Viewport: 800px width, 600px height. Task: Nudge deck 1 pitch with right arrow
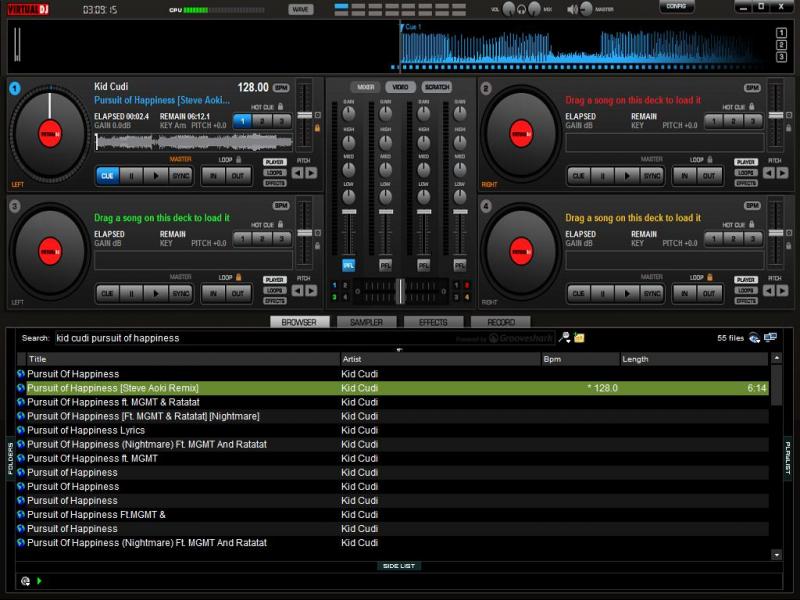[x=311, y=173]
